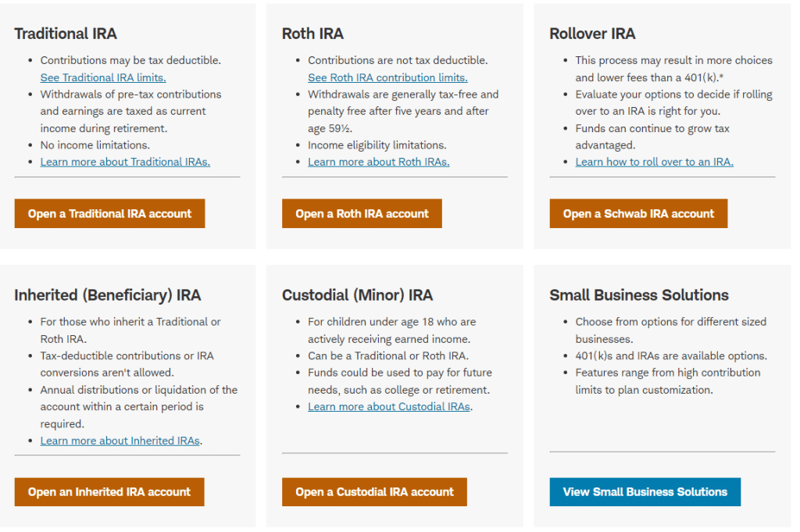Select the Small Business Solutions heading

point(638,295)
